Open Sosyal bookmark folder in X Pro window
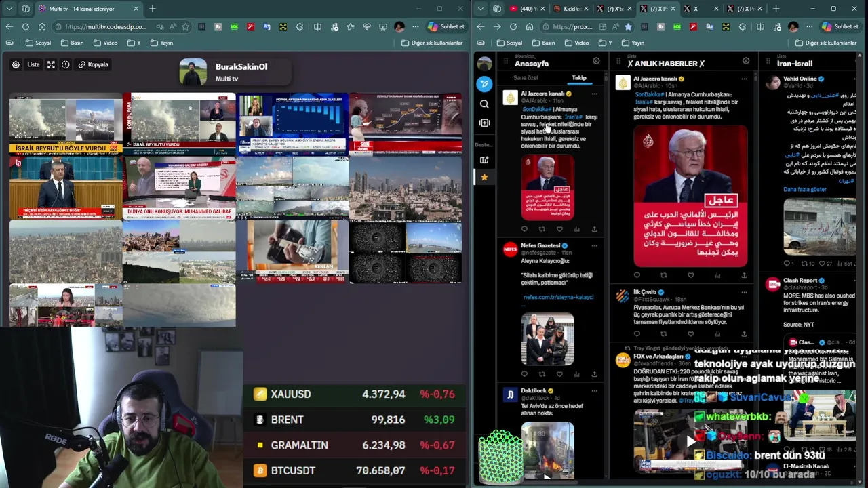This screenshot has width=868, height=488. click(509, 43)
